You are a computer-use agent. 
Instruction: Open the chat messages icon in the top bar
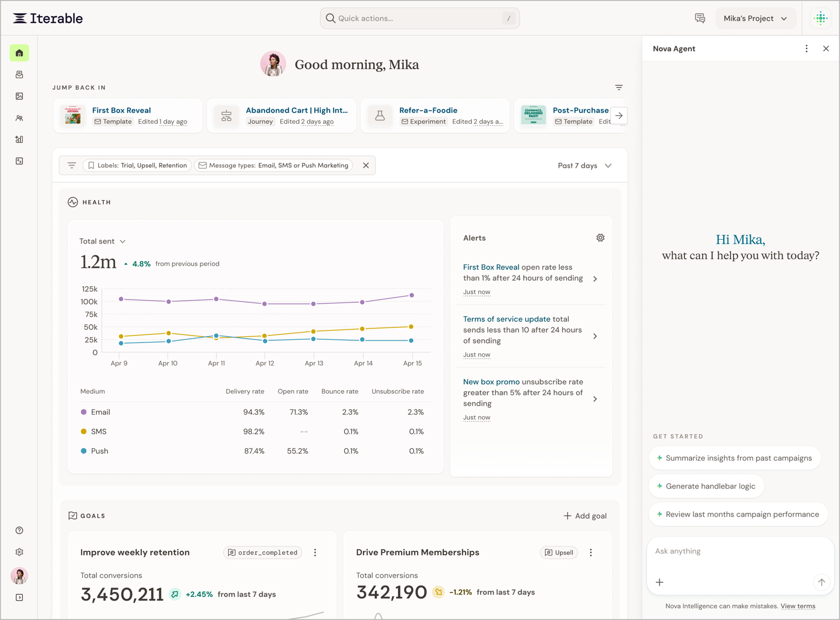[700, 18]
